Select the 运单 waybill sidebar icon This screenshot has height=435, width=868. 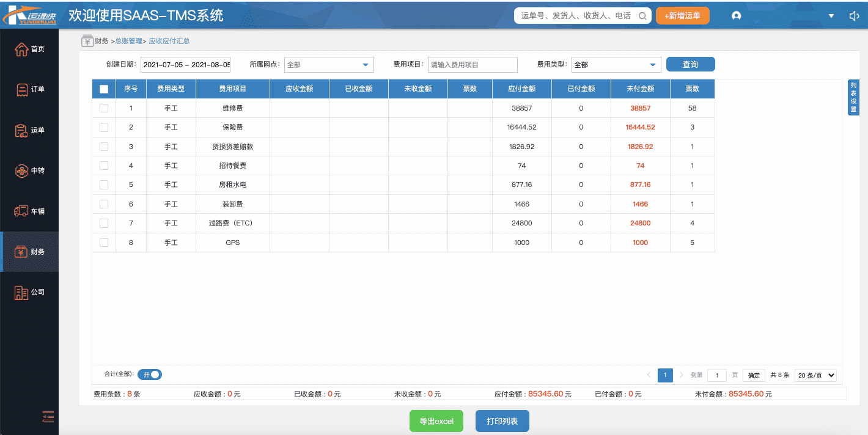[x=21, y=130]
